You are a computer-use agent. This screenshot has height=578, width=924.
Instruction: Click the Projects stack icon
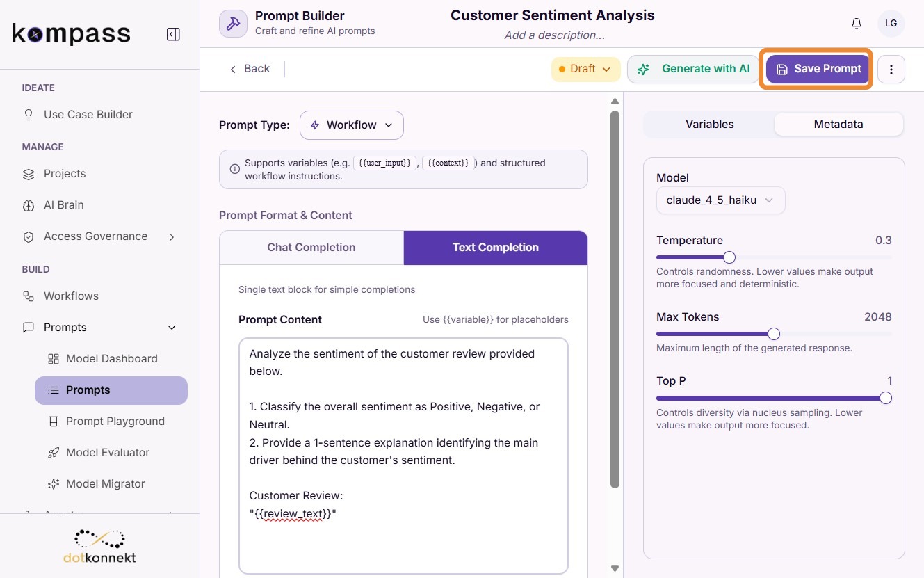pyautogui.click(x=29, y=174)
